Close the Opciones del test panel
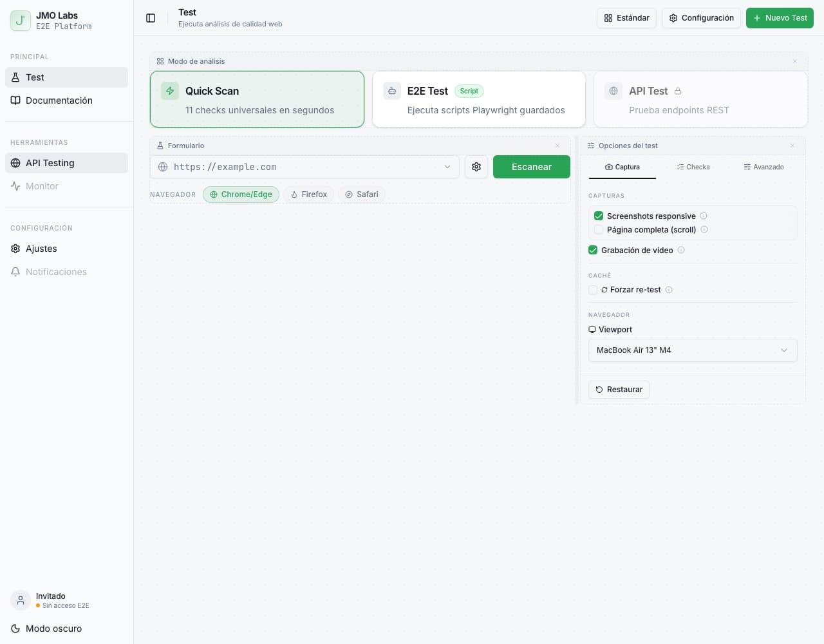The image size is (824, 644). coord(792,146)
